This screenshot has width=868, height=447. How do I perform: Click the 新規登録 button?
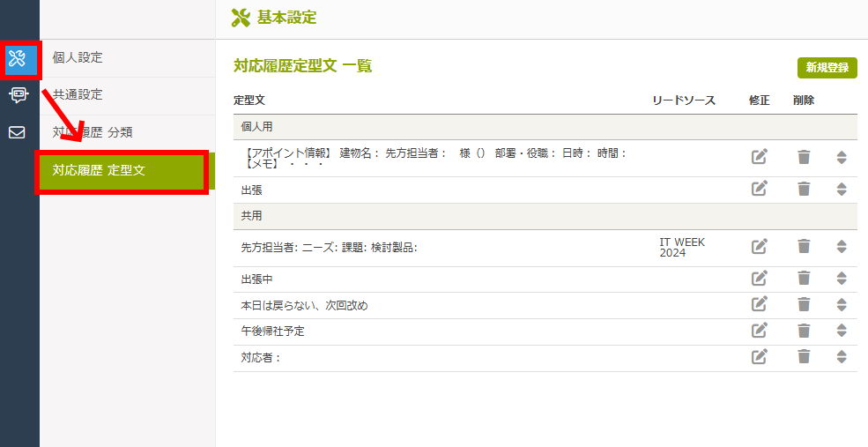(x=827, y=68)
